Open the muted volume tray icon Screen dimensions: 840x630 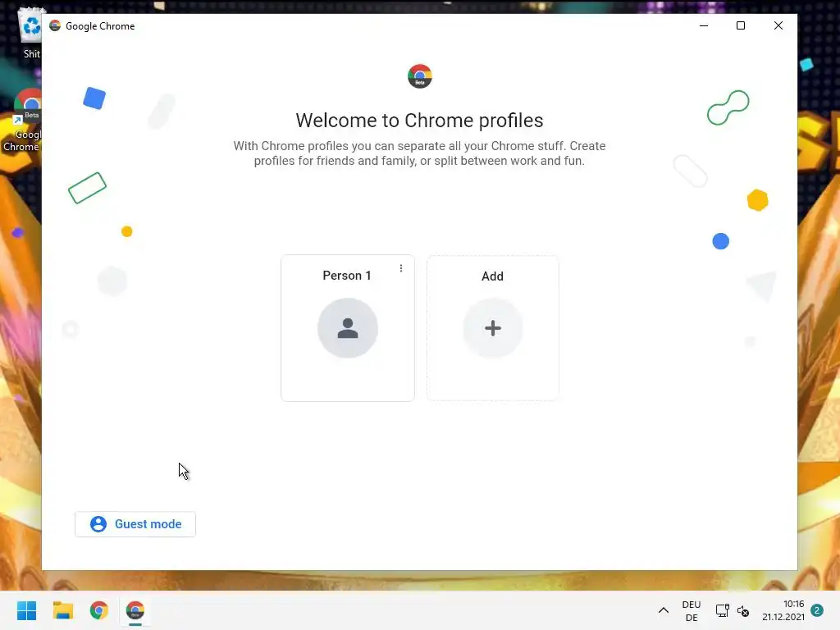coord(743,610)
